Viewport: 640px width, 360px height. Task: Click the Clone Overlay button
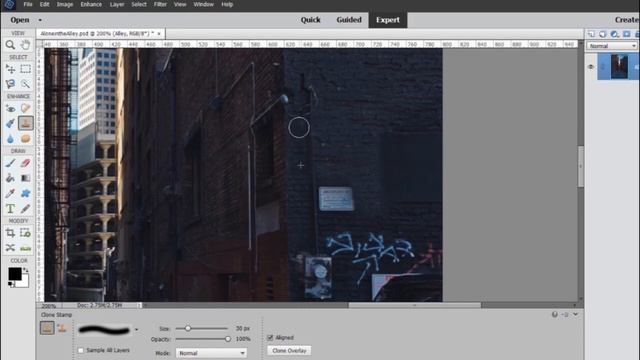[289, 351]
